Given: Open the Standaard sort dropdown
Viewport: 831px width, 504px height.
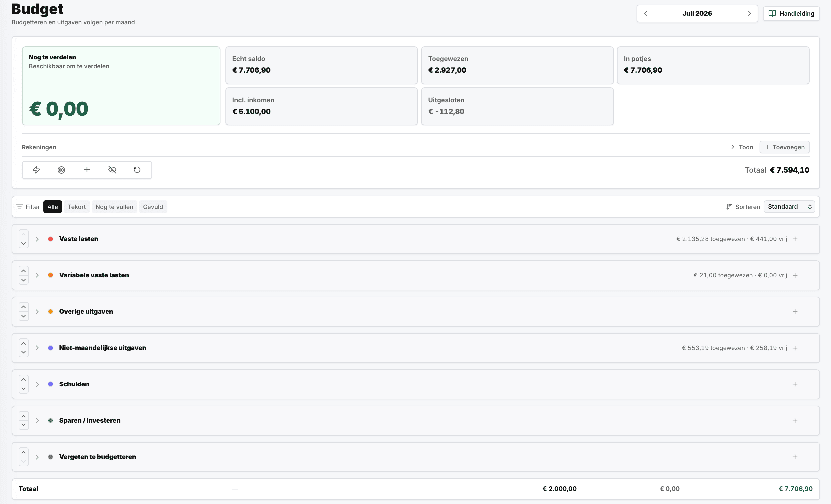Looking at the screenshot, I should pos(789,207).
